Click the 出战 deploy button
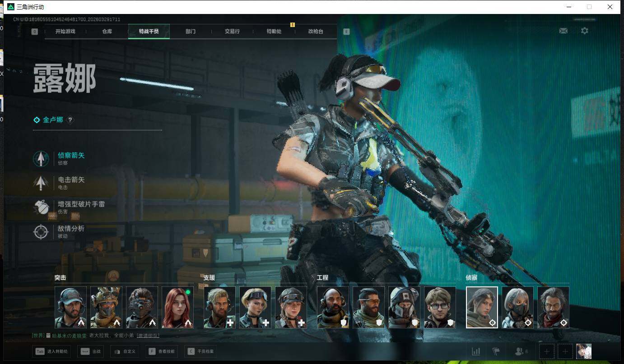 (90, 351)
